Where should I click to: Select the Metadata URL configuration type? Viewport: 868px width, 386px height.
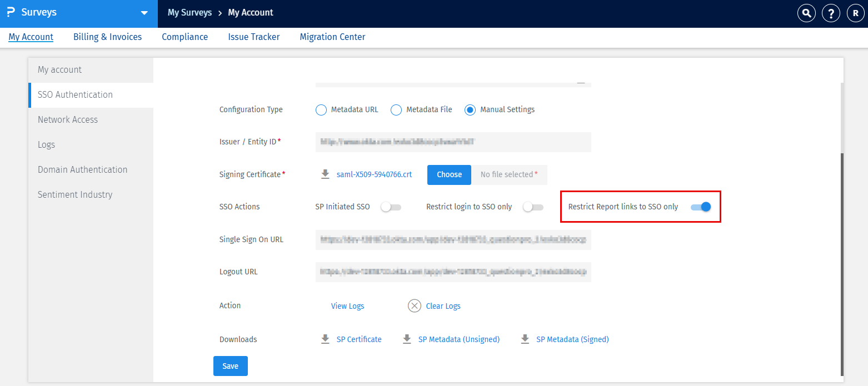click(321, 109)
